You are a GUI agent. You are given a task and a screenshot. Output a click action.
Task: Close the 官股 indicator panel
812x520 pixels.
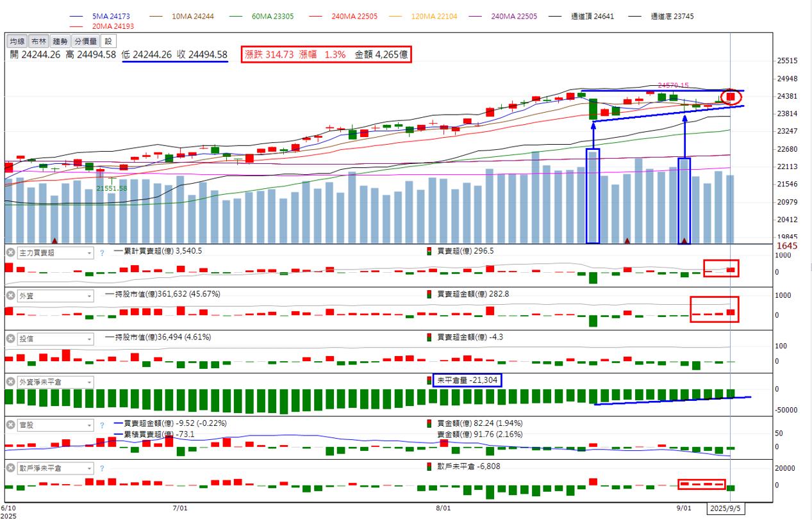click(10, 425)
